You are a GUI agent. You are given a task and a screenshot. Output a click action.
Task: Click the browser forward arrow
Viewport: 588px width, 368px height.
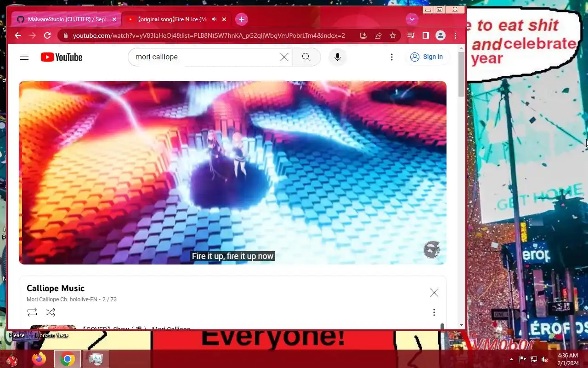[33, 35]
